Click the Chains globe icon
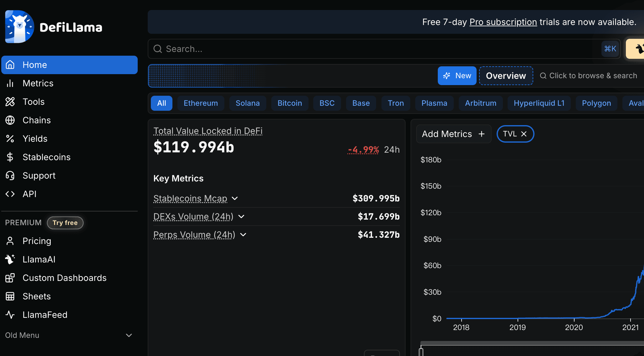Screen dimensions: 644x356 coord(10,120)
